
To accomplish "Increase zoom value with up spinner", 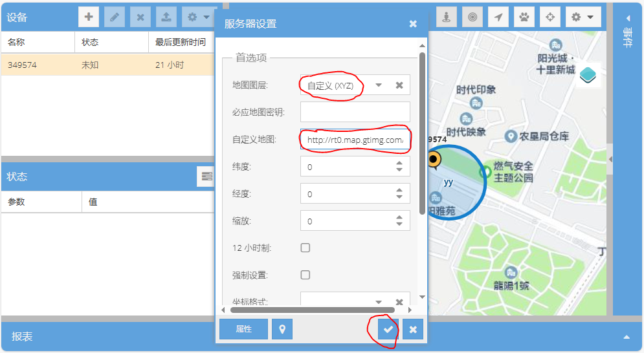I will [x=399, y=217].
